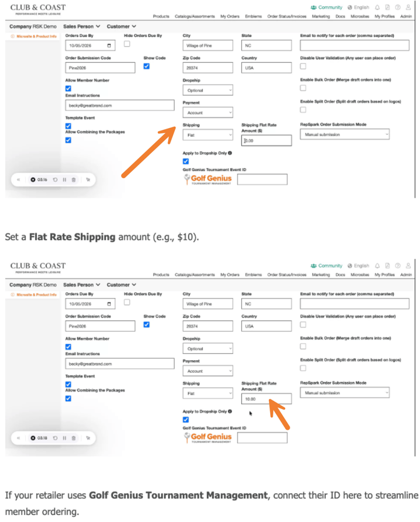Click info icon beside Apply to Dropship Only, top screenshot
Screen dimensions: 420x522
point(230,152)
